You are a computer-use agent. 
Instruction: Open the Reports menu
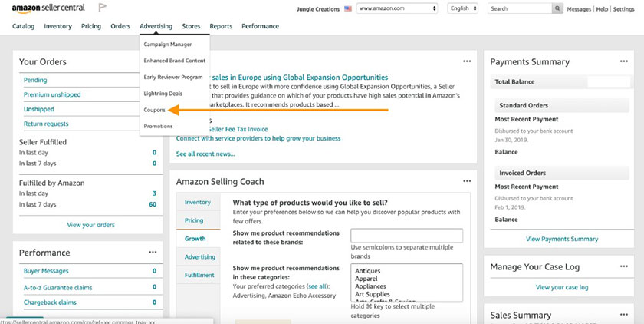coord(221,26)
